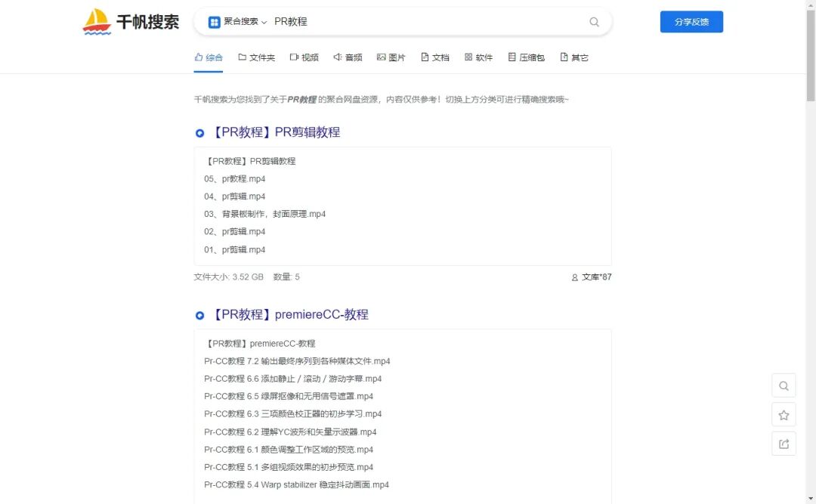Click Pr-CC教程 6.1 颜色调整工作区域 row
The width and height of the screenshot is (816, 504).
289,450
